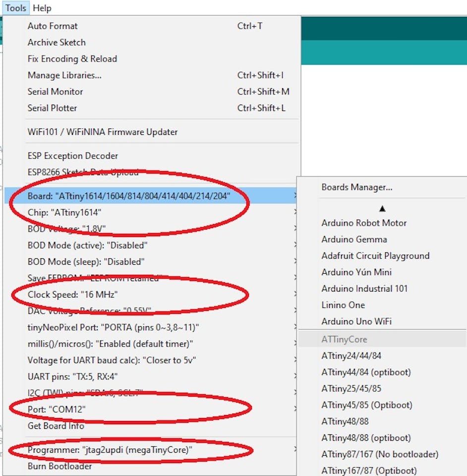Select Arduino Uno WiFi board

click(382, 321)
